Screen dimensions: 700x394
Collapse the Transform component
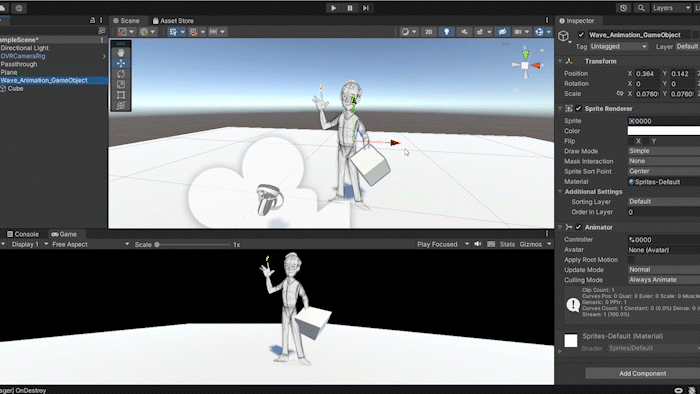click(560, 61)
